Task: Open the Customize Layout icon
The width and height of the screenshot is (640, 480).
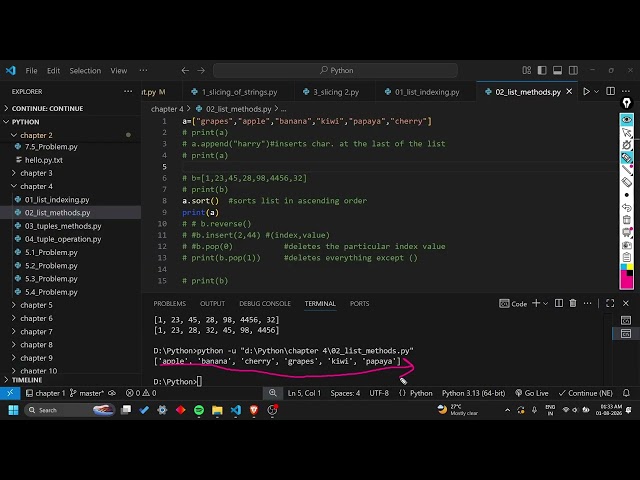Action: 527,70
